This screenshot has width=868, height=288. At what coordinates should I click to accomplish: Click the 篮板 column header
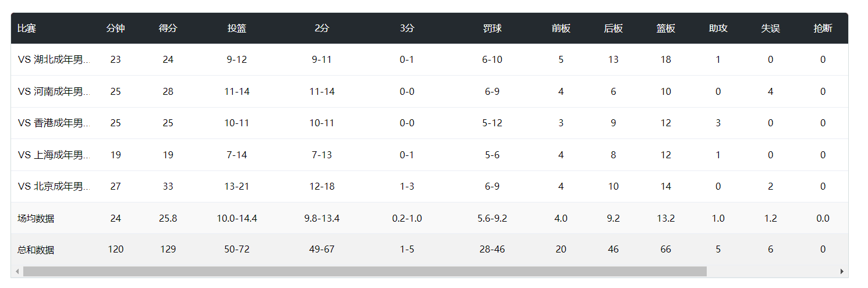[x=665, y=28]
